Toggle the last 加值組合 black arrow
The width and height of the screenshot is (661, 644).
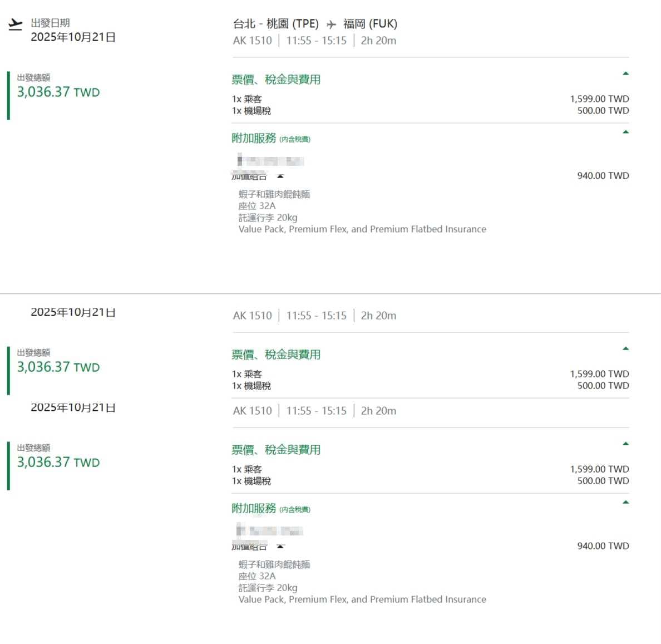click(x=280, y=547)
